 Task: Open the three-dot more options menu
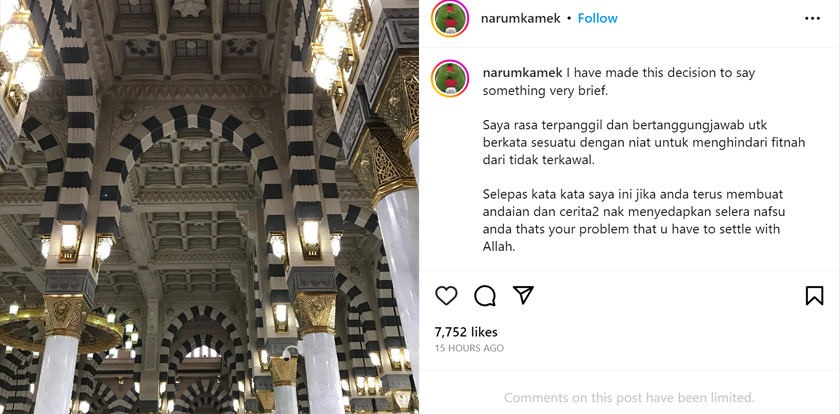click(x=812, y=19)
